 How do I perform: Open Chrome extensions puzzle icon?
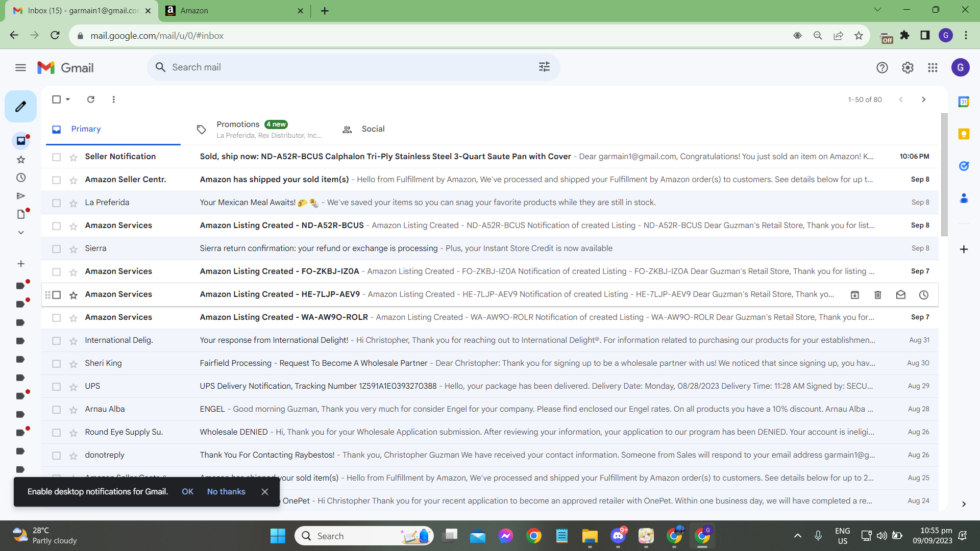tap(905, 35)
